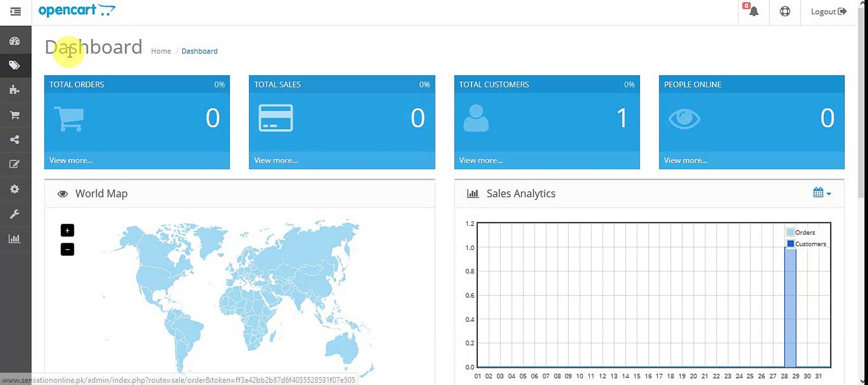Click View more under Total Customers
The image size is (868, 385).
[481, 160]
